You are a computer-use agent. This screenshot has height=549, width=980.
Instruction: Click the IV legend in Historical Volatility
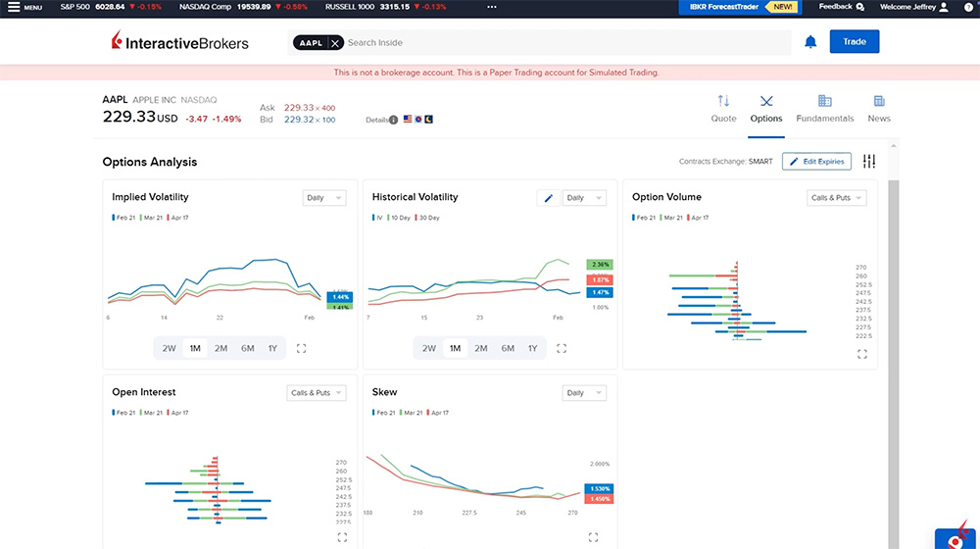(x=377, y=218)
